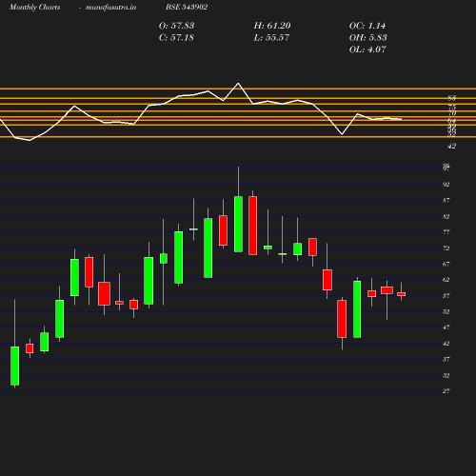Click price axis label '37'

click(446, 359)
